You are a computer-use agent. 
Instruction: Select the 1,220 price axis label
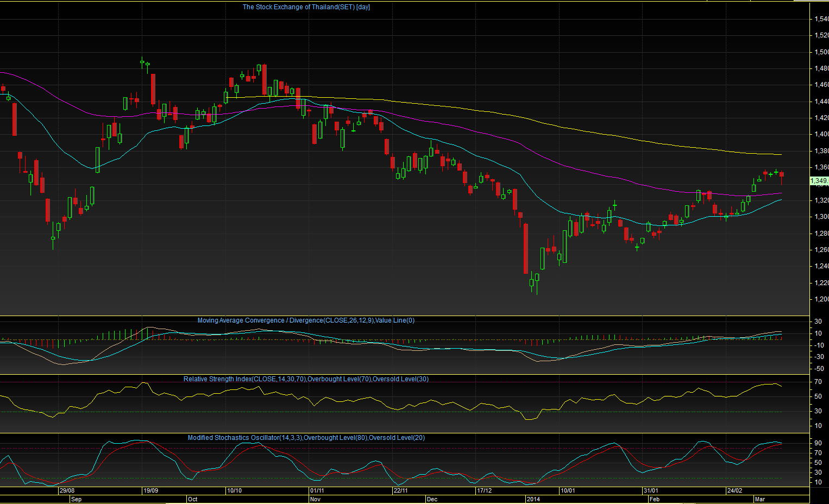tap(821, 283)
